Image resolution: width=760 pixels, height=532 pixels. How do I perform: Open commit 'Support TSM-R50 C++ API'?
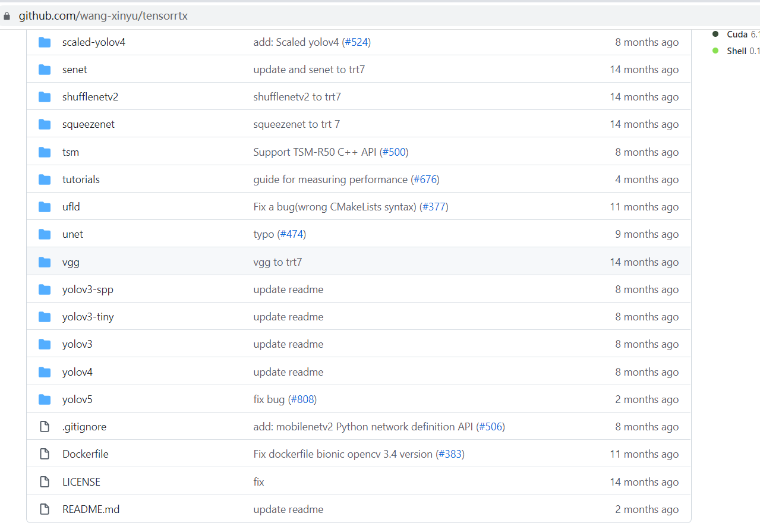pos(315,152)
